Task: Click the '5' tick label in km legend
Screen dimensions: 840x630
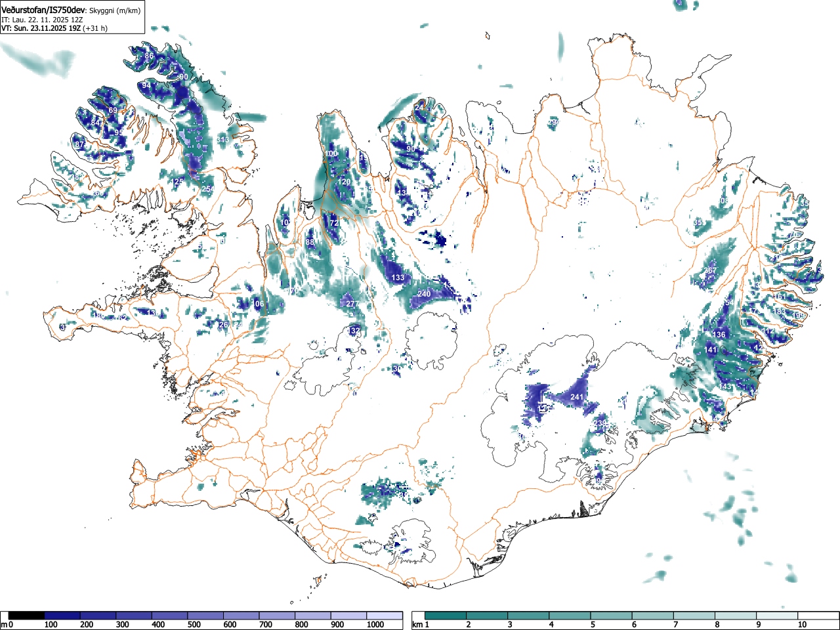Action: (592, 625)
